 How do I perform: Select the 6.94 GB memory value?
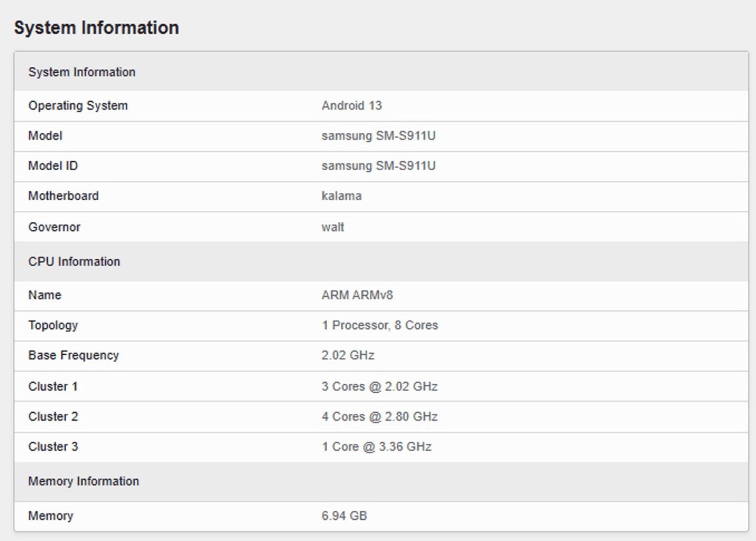pyautogui.click(x=344, y=516)
